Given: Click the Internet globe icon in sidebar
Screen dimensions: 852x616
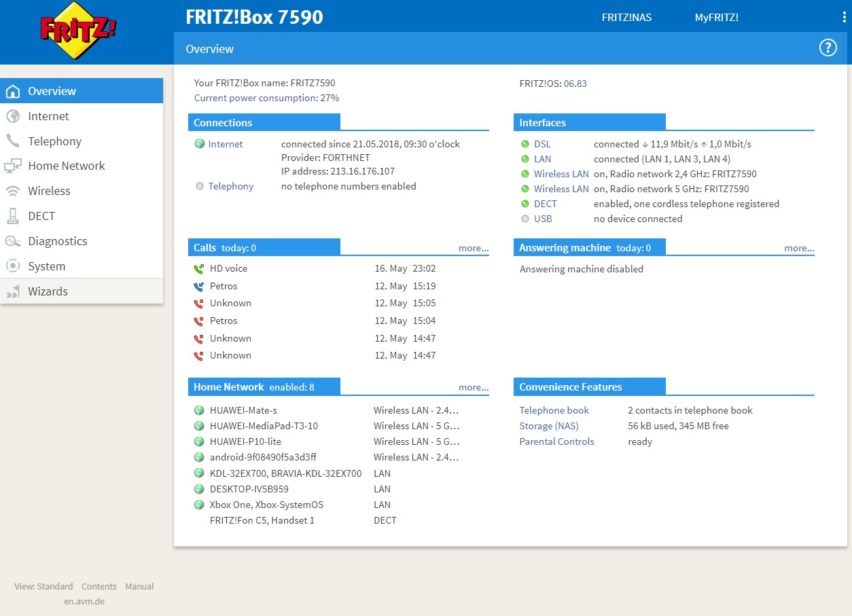Looking at the screenshot, I should 12,116.
